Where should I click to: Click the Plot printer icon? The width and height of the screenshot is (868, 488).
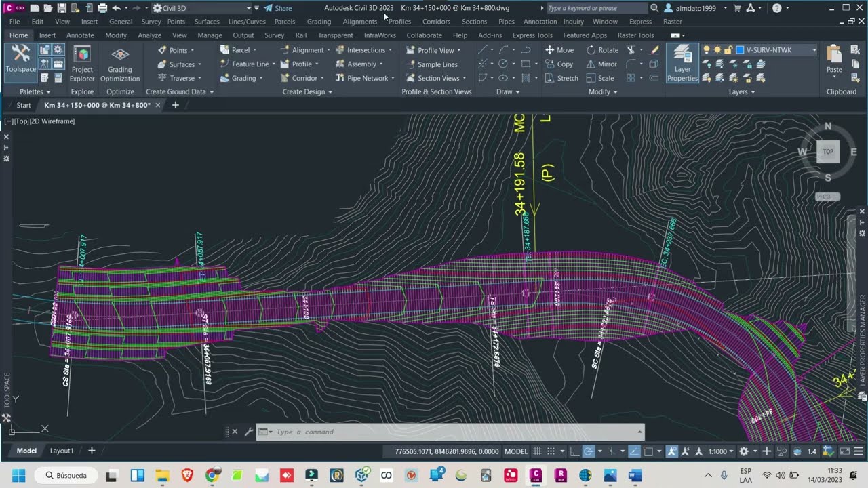coord(102,8)
